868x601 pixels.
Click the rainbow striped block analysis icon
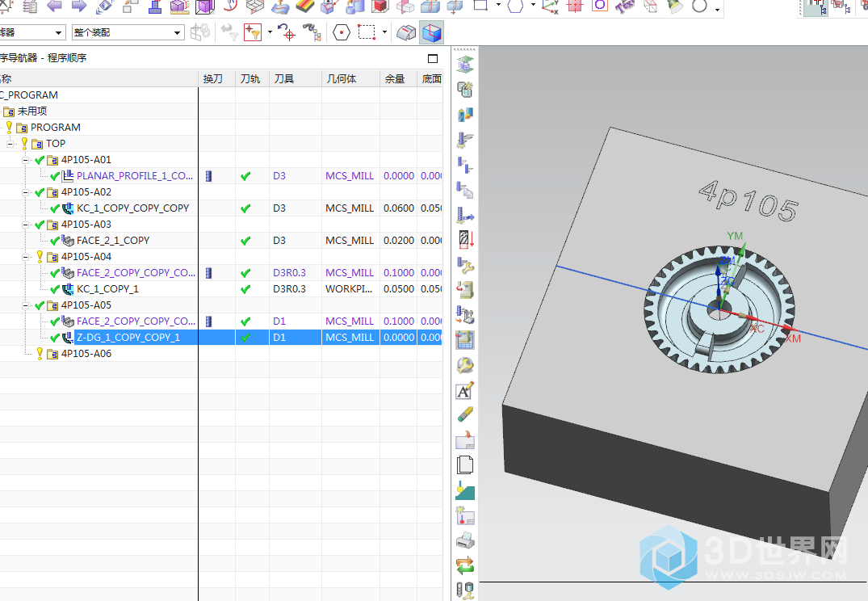[304, 6]
